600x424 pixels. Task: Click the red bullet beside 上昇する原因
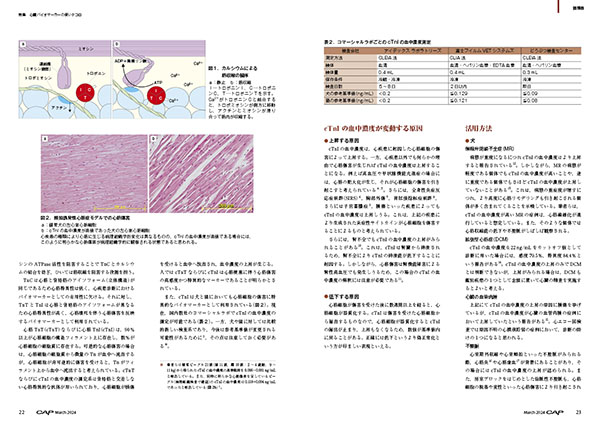point(326,141)
